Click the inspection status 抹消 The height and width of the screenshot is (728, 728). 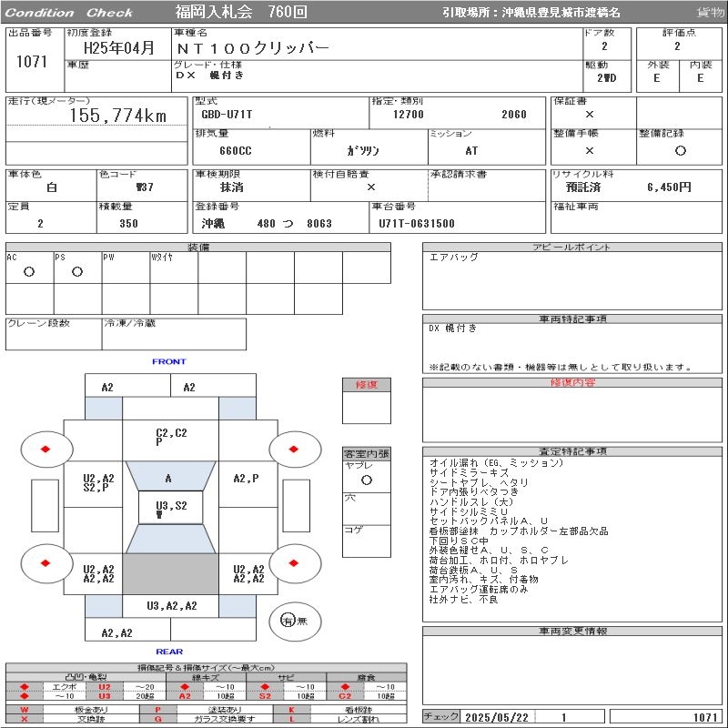[232, 187]
